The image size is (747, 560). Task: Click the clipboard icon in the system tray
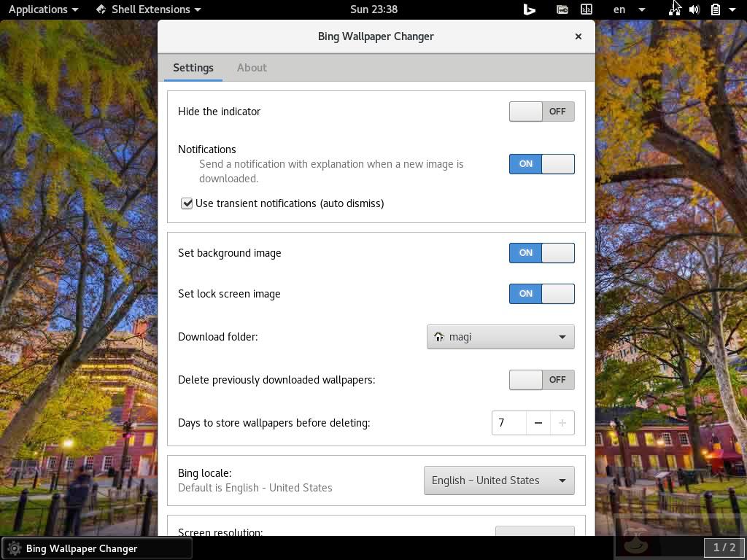[x=715, y=9]
